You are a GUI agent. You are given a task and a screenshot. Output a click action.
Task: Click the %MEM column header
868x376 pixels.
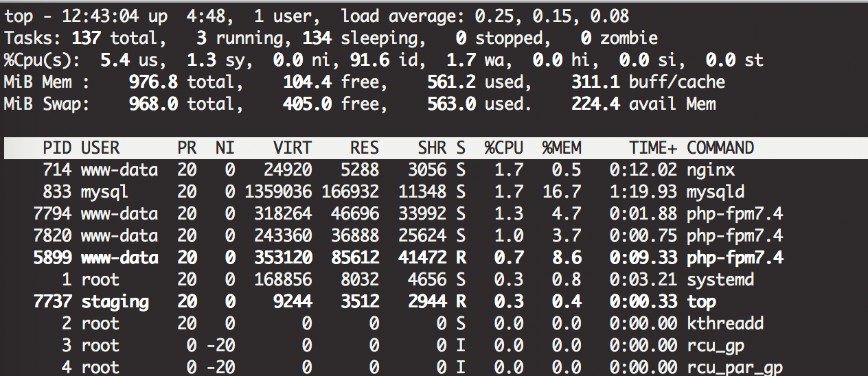(562, 148)
